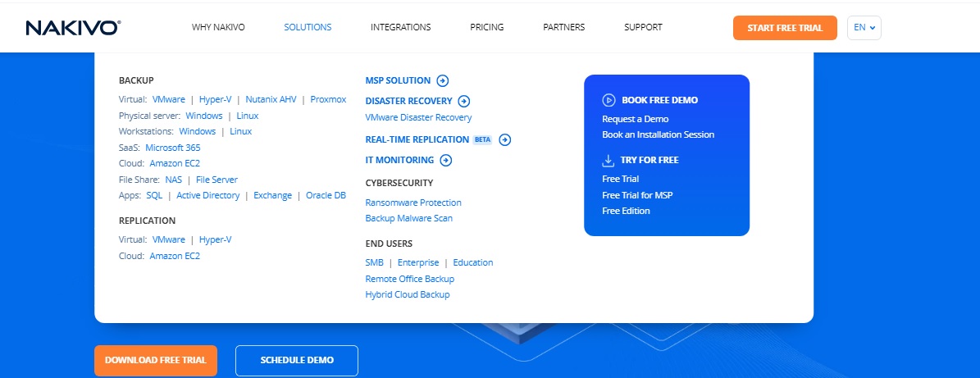980x378 pixels.
Task: Click the BETA badge
Action: 482,140
